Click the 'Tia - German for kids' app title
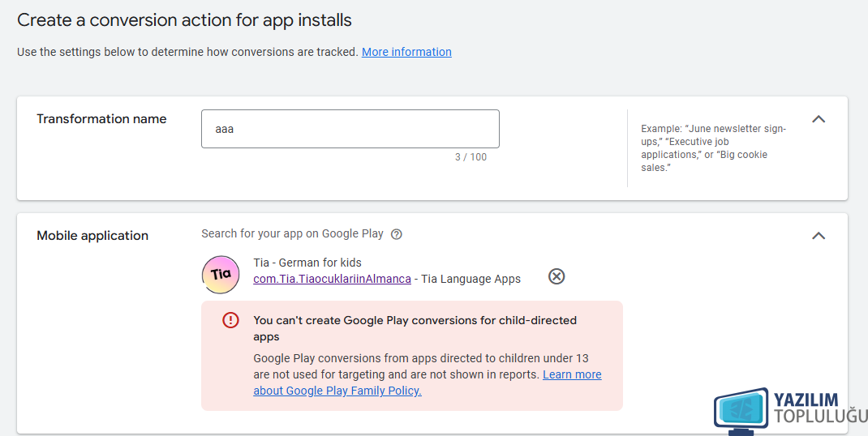This screenshot has height=436, width=868. tap(307, 263)
